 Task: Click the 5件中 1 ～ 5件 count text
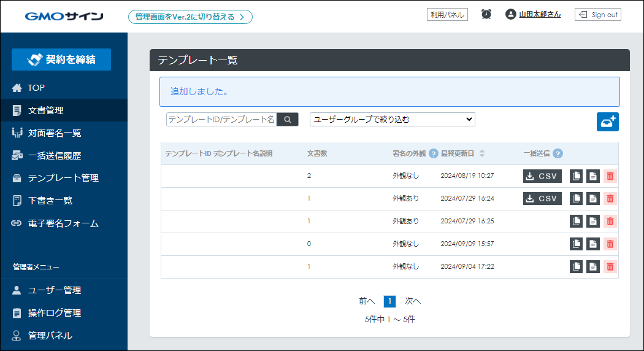point(389,319)
